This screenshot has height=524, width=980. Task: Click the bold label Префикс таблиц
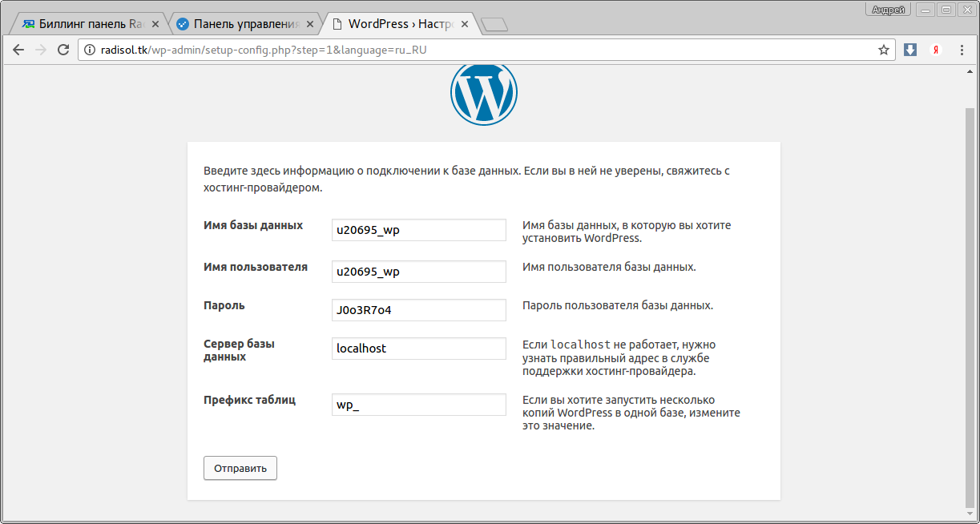coord(250,400)
